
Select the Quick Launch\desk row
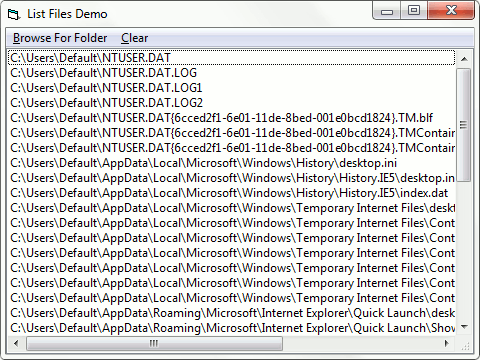point(232,313)
